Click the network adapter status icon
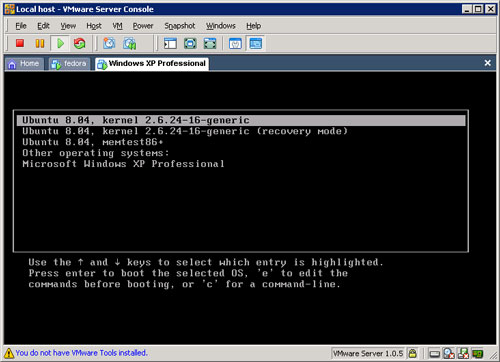The image size is (500, 362). [478, 353]
